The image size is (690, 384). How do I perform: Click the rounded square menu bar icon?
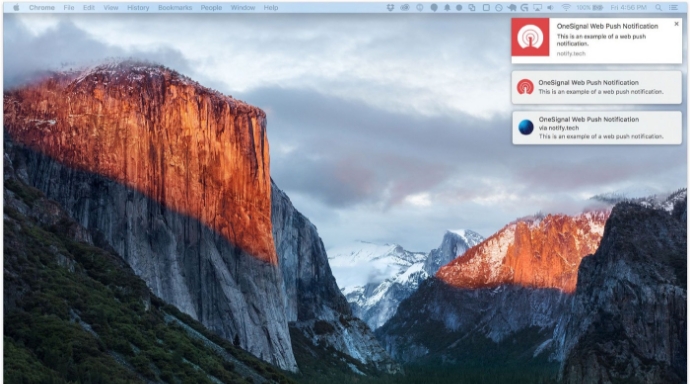pyautogui.click(x=486, y=7)
